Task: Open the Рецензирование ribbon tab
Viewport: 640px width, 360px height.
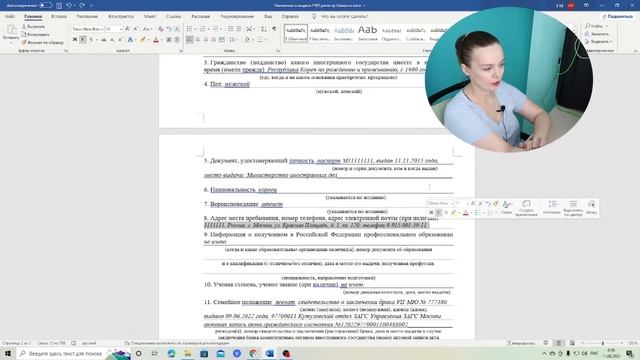Action: pyautogui.click(x=237, y=16)
